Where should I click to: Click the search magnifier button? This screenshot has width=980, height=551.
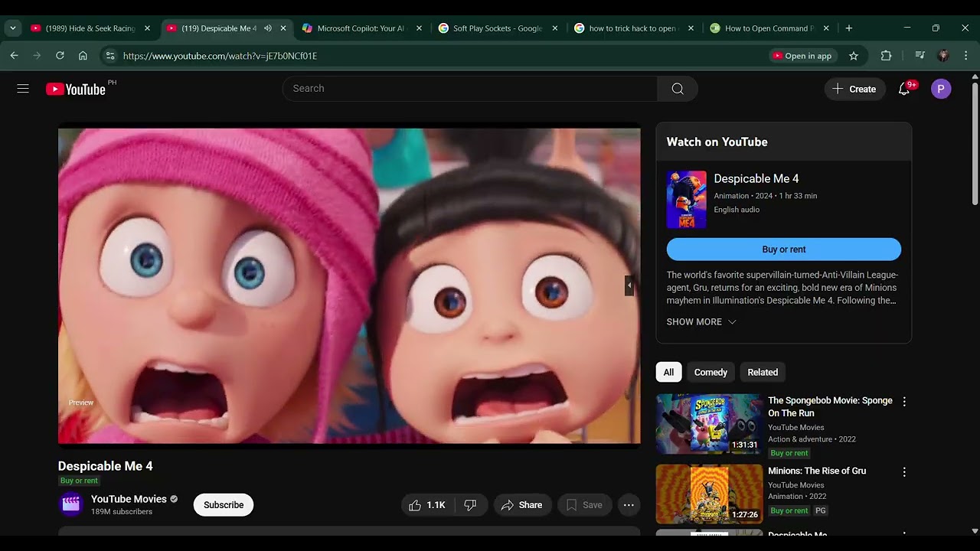678,89
